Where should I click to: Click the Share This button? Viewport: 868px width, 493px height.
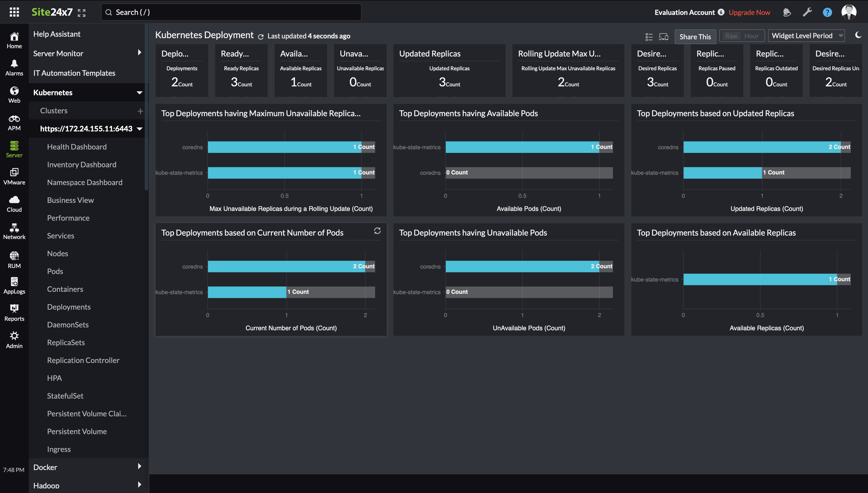(695, 36)
